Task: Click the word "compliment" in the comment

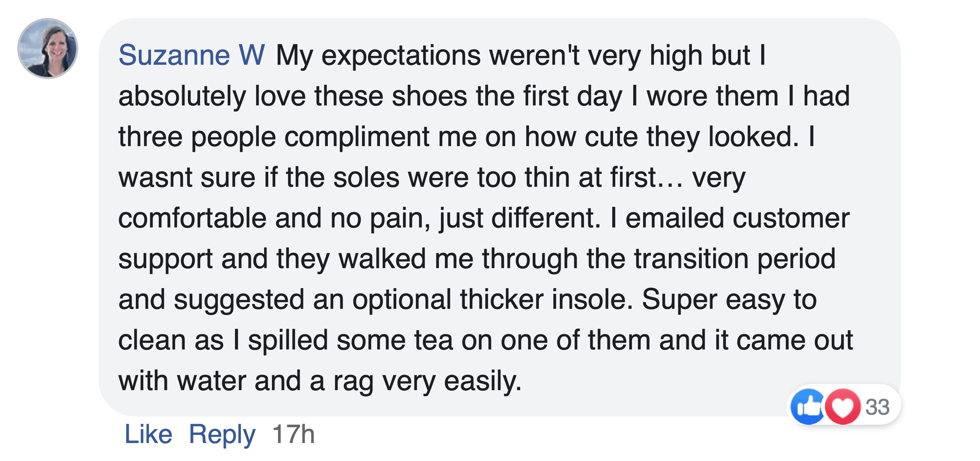Action: 357,137
